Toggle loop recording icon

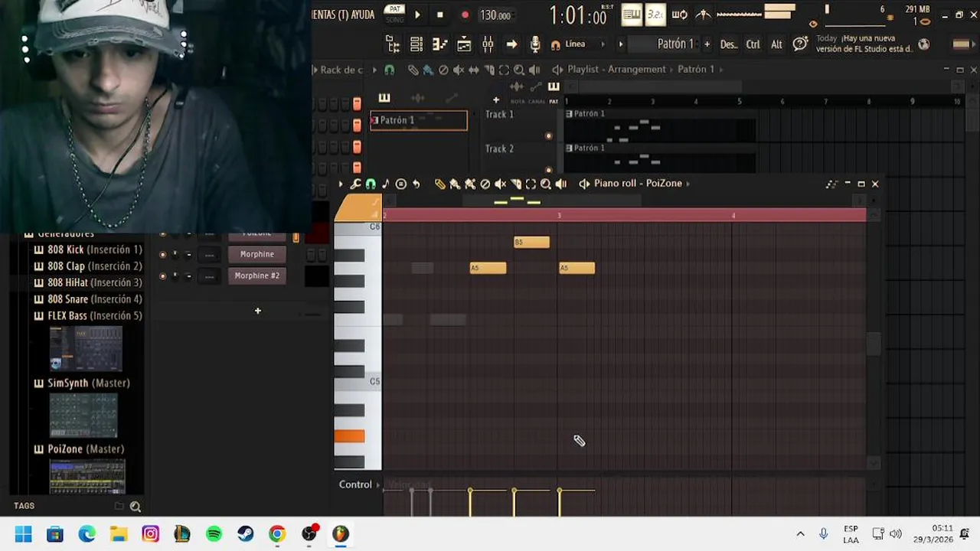click(x=679, y=15)
